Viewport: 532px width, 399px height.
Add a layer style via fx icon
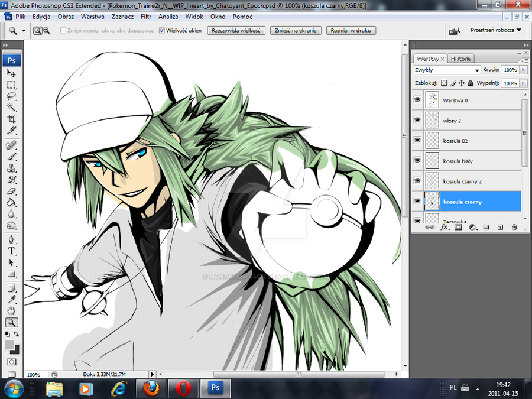coord(444,228)
